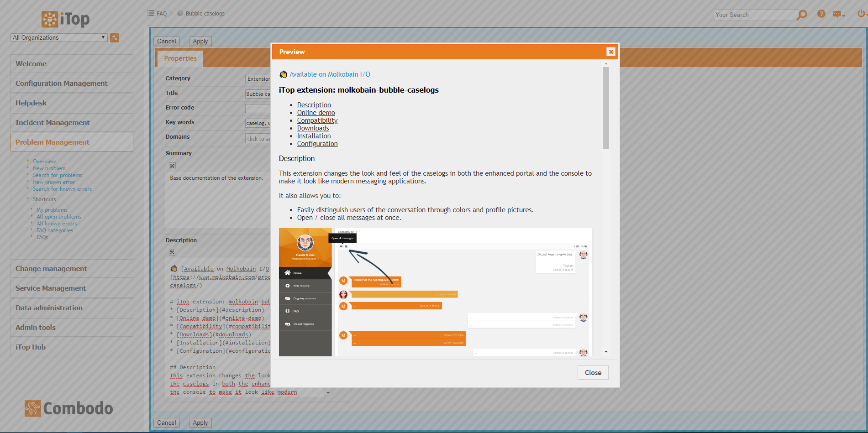Click the bottom Cancel button
The height and width of the screenshot is (433, 868).
[166, 423]
